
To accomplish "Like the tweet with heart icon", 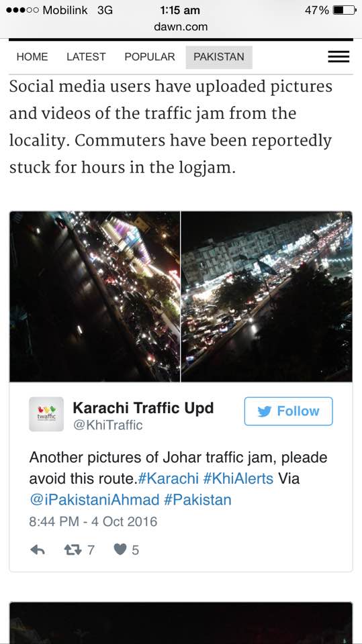I will pos(120,549).
